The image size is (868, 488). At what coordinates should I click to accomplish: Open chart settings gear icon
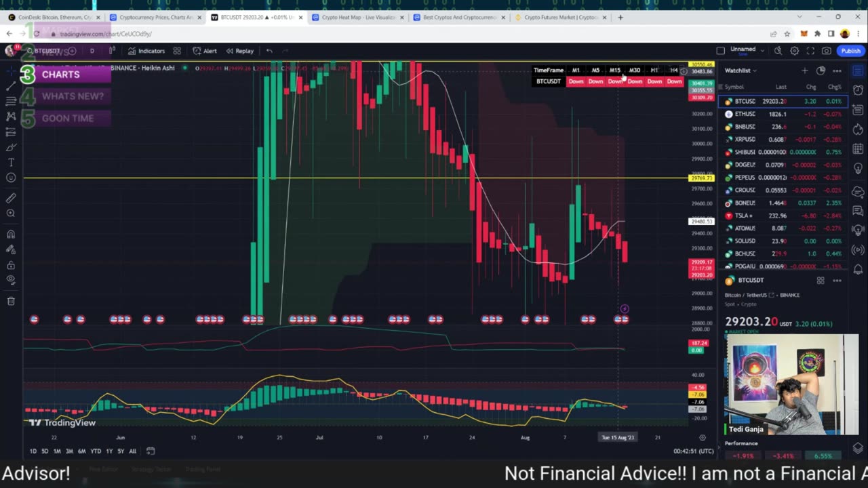click(794, 51)
